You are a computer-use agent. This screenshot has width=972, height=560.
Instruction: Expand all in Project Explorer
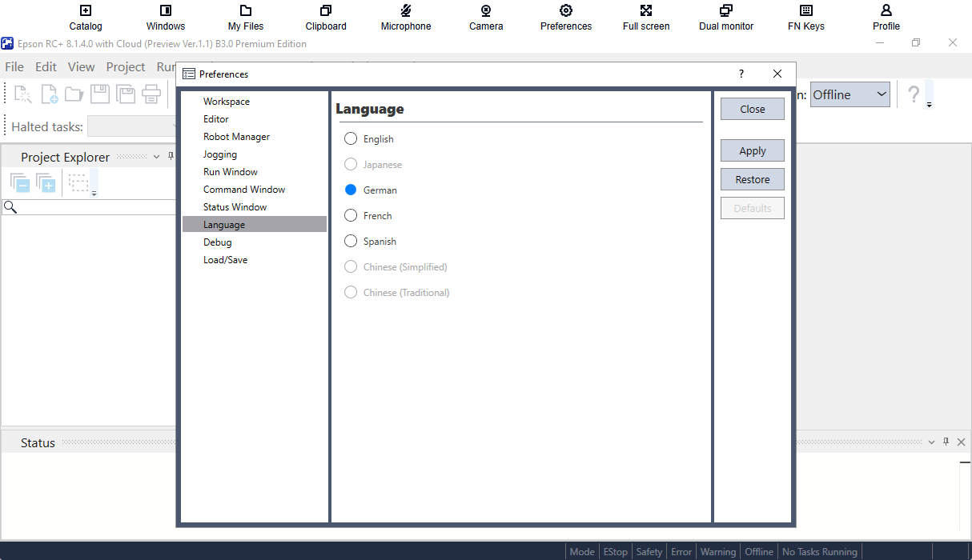(46, 183)
